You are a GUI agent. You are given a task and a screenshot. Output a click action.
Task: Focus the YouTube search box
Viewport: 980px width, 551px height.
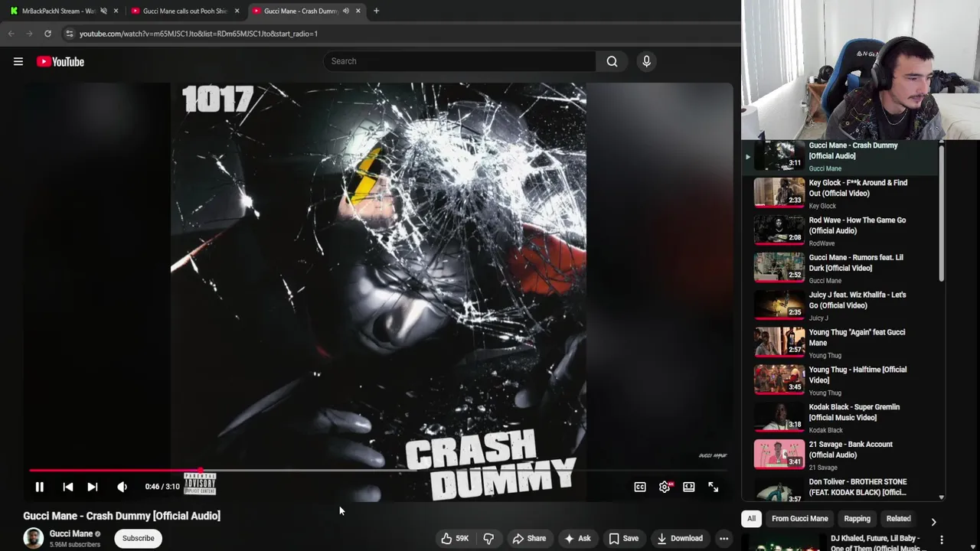(459, 61)
